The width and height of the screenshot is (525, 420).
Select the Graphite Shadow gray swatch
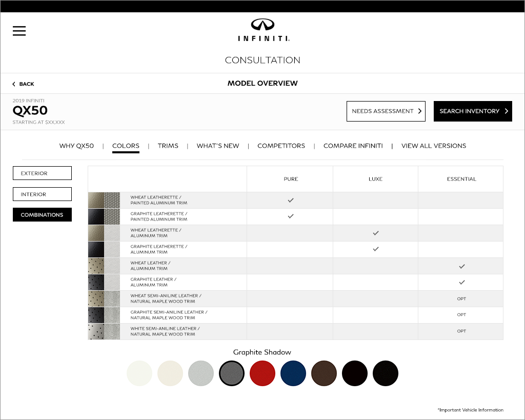(232, 373)
